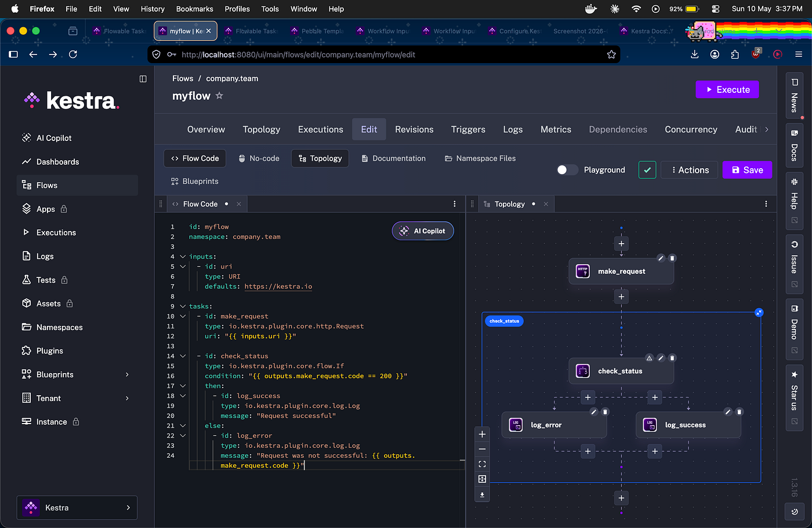This screenshot has height=528, width=812.
Task: Open the Metrics tab
Action: [x=556, y=129]
